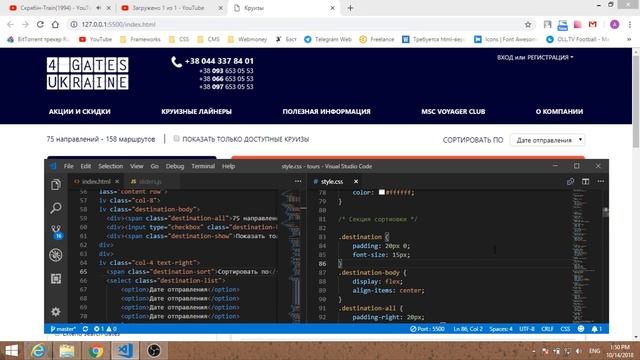The height and width of the screenshot is (360, 640).
Task: Open the Selection menu in VS Code
Action: pos(110,166)
